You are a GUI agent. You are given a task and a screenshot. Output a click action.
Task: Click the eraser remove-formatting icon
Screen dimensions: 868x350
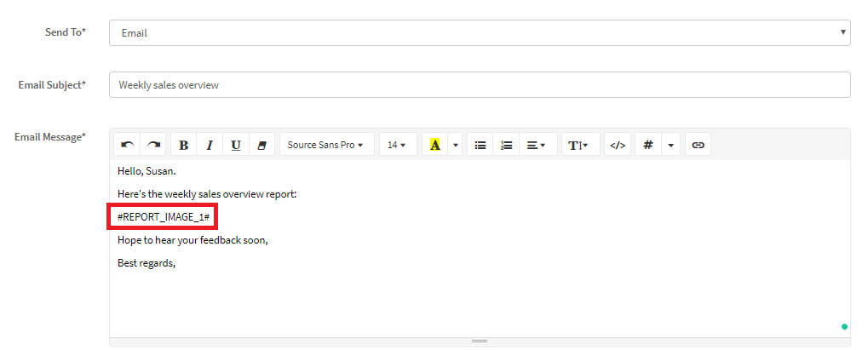262,145
